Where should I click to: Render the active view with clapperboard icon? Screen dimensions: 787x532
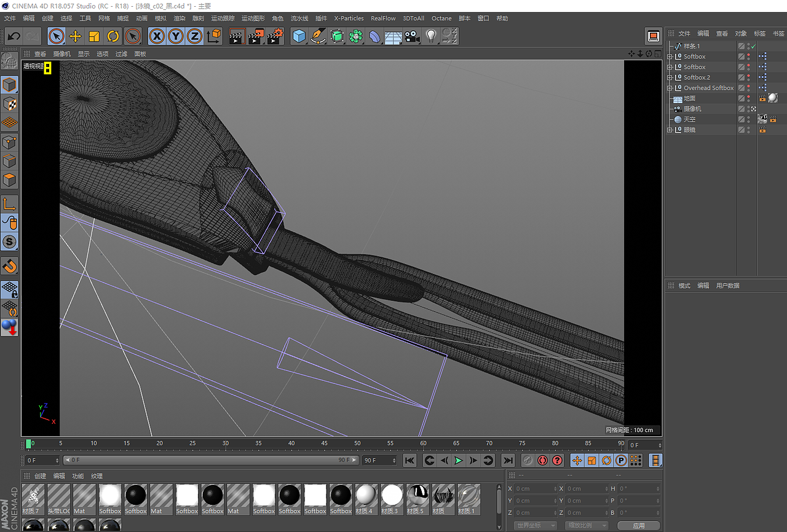click(x=237, y=36)
